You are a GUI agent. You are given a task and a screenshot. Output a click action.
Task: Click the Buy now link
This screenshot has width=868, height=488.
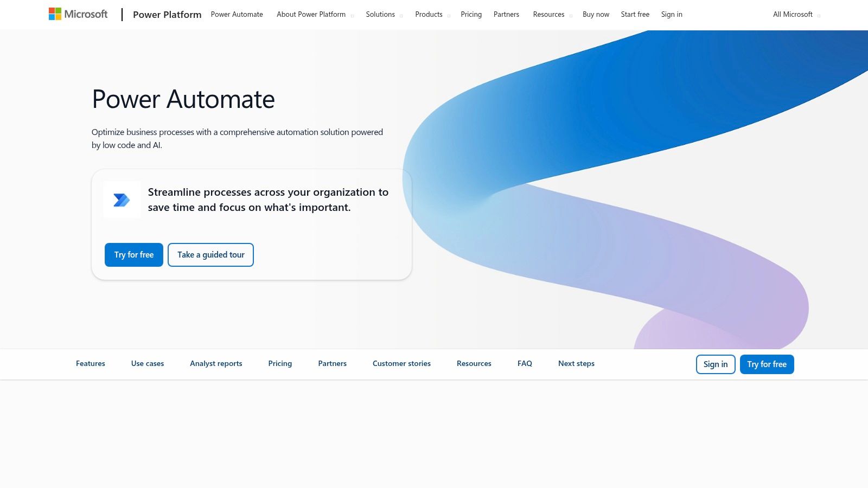pos(596,15)
